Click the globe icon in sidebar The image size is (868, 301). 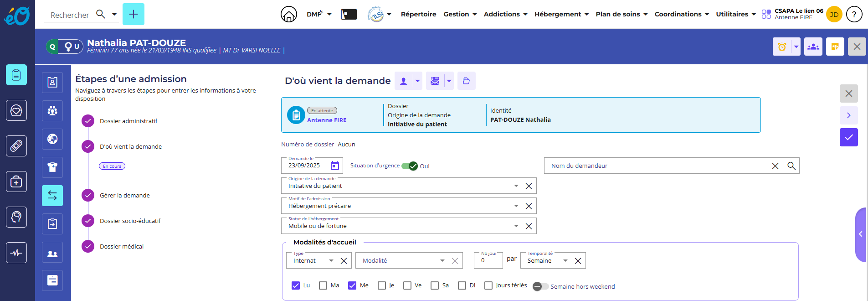click(52, 139)
